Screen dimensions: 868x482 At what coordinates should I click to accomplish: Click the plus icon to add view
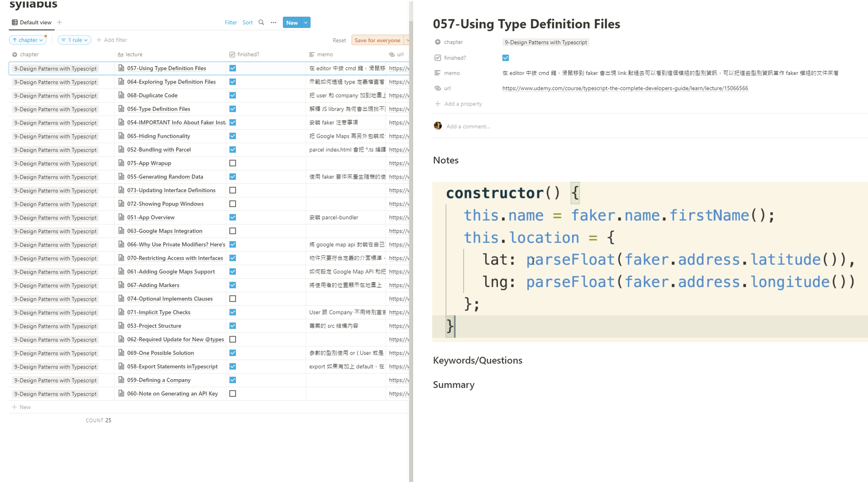[59, 22]
